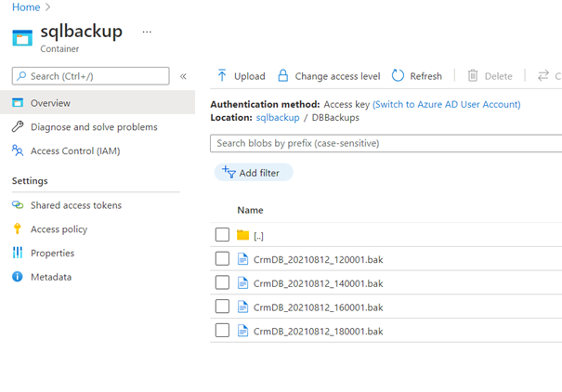Viewport: 562px width, 392px height.
Task: Click the trash can Delete icon
Action: point(473,75)
